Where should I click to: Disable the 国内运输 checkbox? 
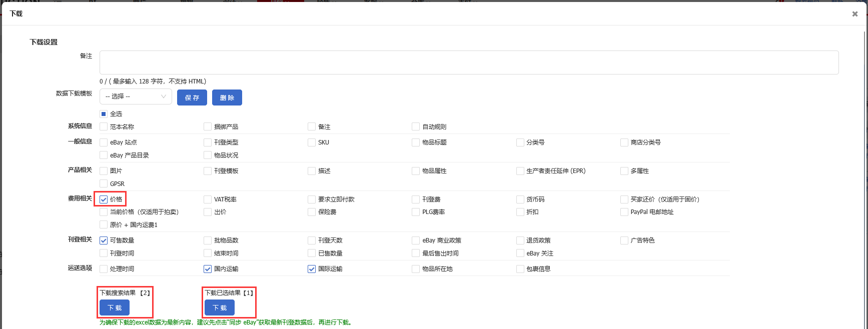(208, 269)
